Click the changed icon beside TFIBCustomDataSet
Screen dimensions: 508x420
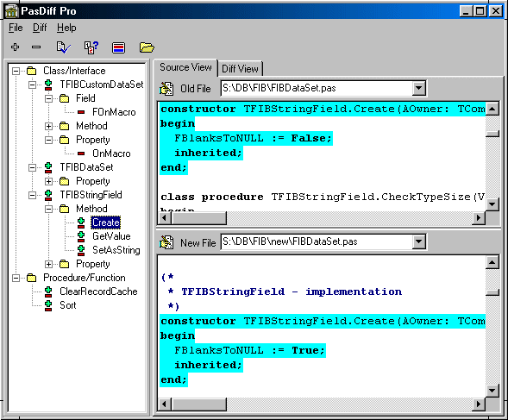click(48, 85)
